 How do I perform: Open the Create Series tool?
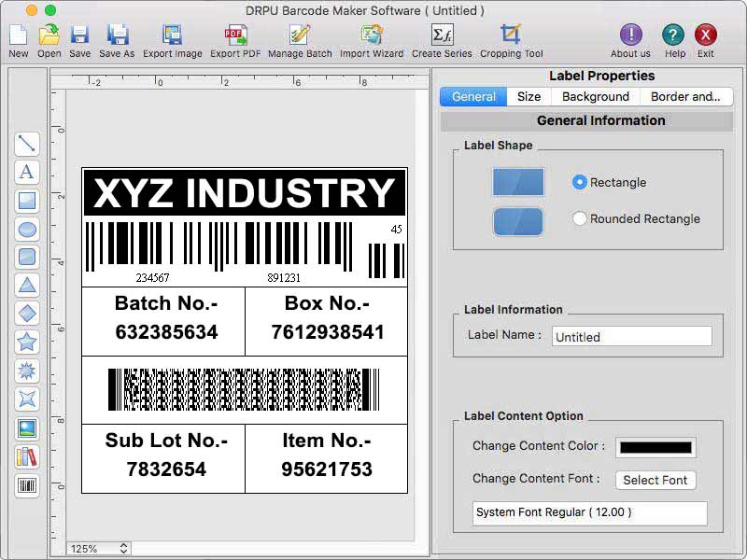(442, 41)
